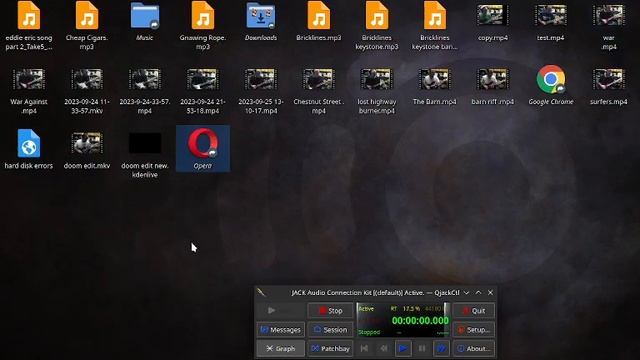Select the Google Chrome desktop shortcut
640x360 pixels.
click(x=551, y=85)
